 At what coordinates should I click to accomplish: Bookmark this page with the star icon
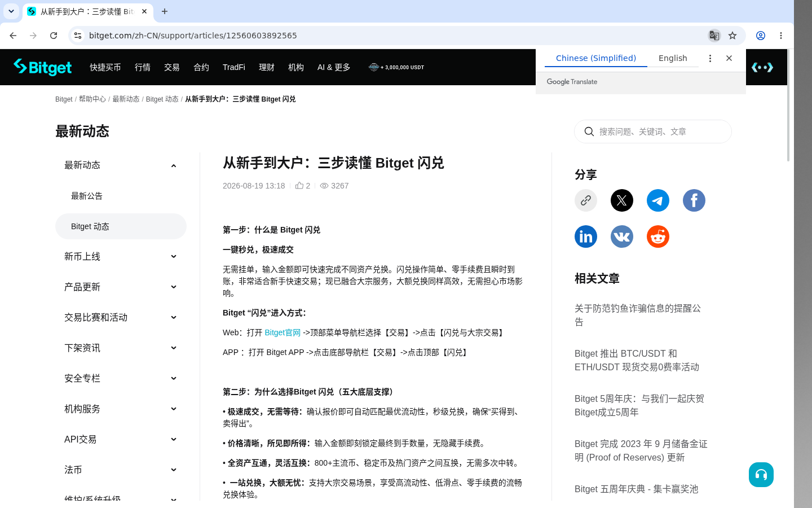[x=732, y=36]
